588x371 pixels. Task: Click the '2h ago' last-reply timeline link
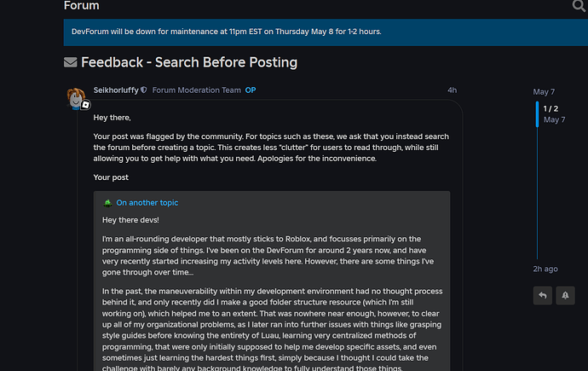point(545,269)
